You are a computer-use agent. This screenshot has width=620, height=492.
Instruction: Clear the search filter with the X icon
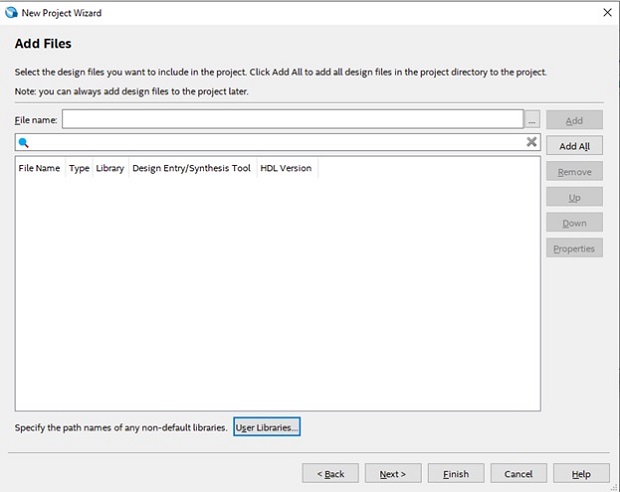(x=532, y=143)
